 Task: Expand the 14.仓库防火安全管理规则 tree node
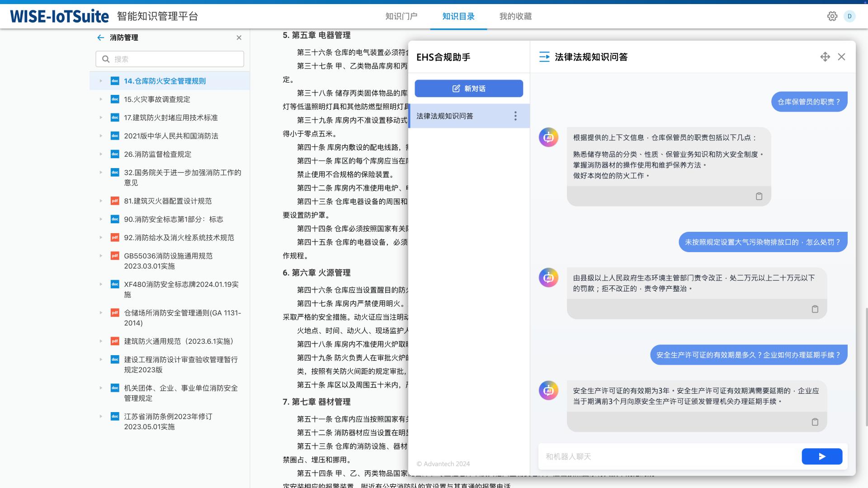pyautogui.click(x=101, y=81)
